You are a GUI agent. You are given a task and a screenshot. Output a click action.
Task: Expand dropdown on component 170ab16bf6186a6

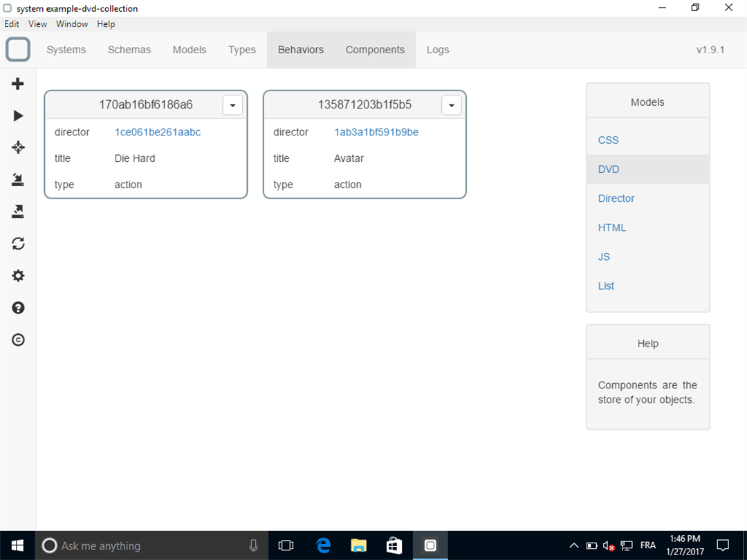coord(232,105)
